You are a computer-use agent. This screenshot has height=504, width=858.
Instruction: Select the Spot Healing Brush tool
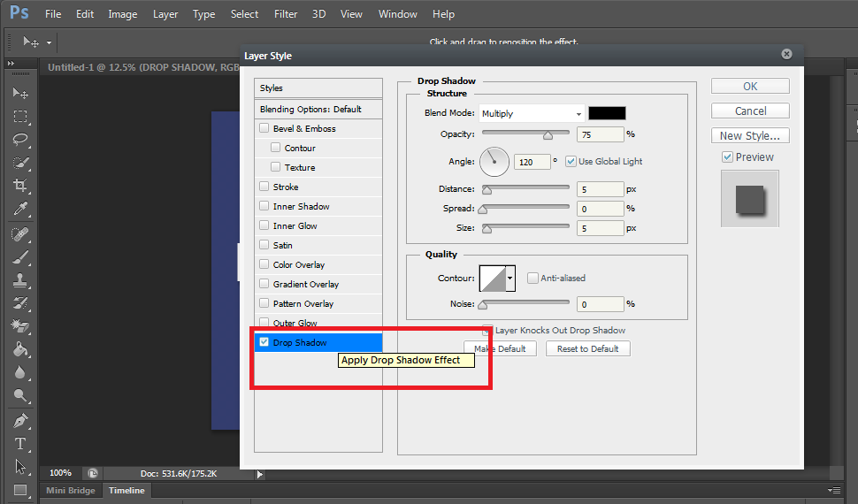(x=20, y=234)
